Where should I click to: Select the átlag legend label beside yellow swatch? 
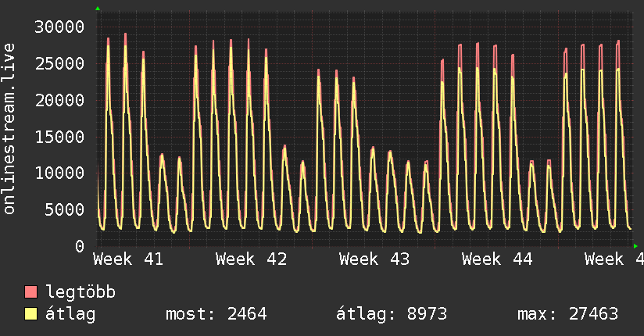pos(70,314)
